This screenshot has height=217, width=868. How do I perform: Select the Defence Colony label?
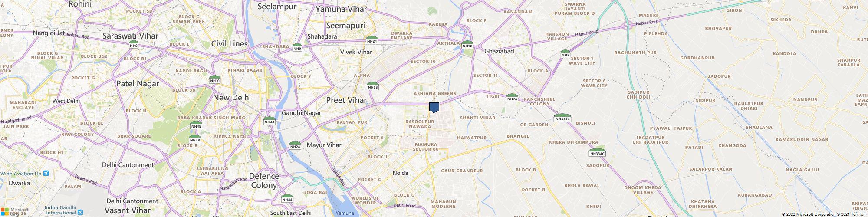click(x=264, y=181)
